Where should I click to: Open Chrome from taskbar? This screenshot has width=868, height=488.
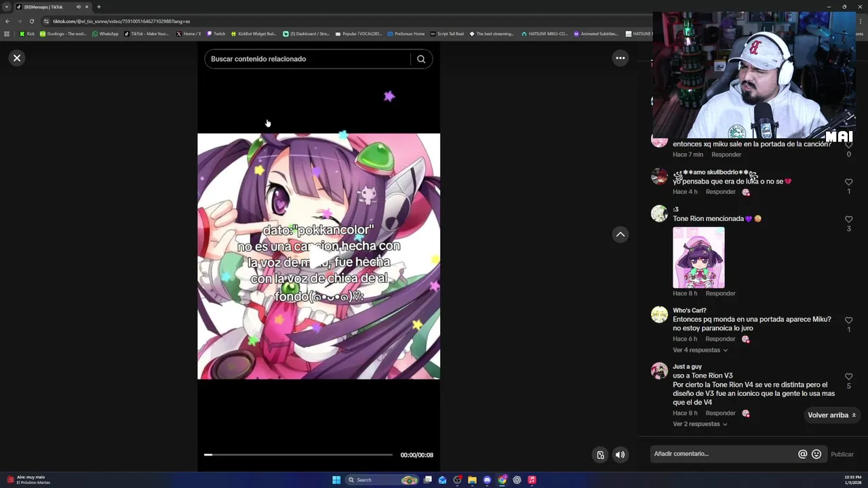point(502,480)
